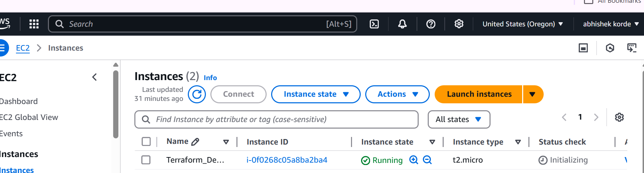This screenshot has height=173, width=644.
Task: Click the AWS logo
Action: coord(5,24)
